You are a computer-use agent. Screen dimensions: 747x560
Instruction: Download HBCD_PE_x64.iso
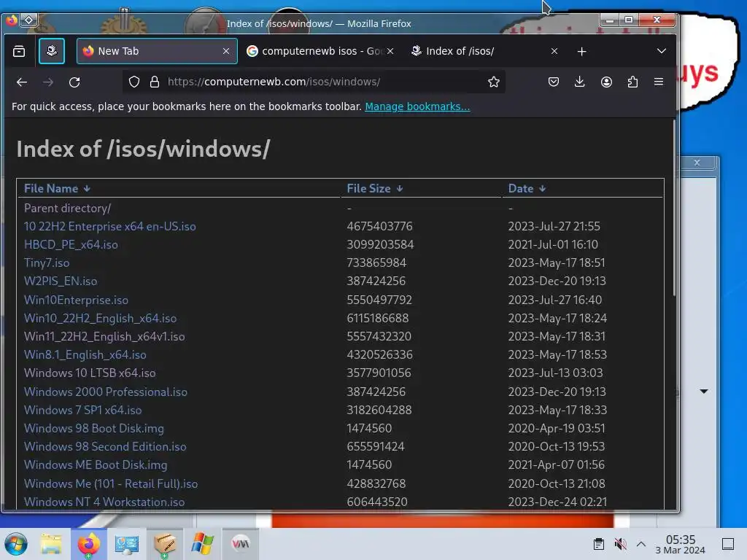[x=71, y=245]
